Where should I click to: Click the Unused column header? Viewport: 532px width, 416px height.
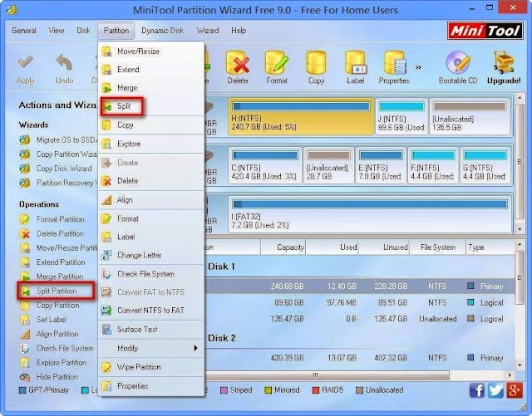(384, 247)
